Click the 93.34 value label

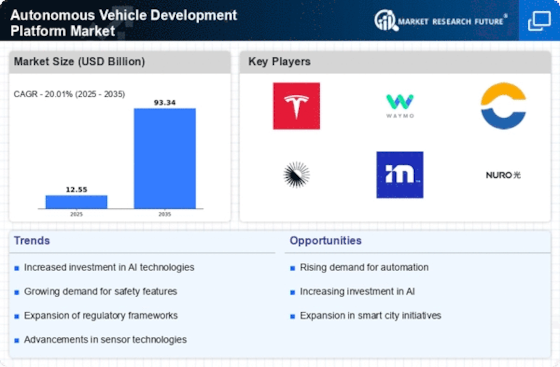click(x=165, y=103)
